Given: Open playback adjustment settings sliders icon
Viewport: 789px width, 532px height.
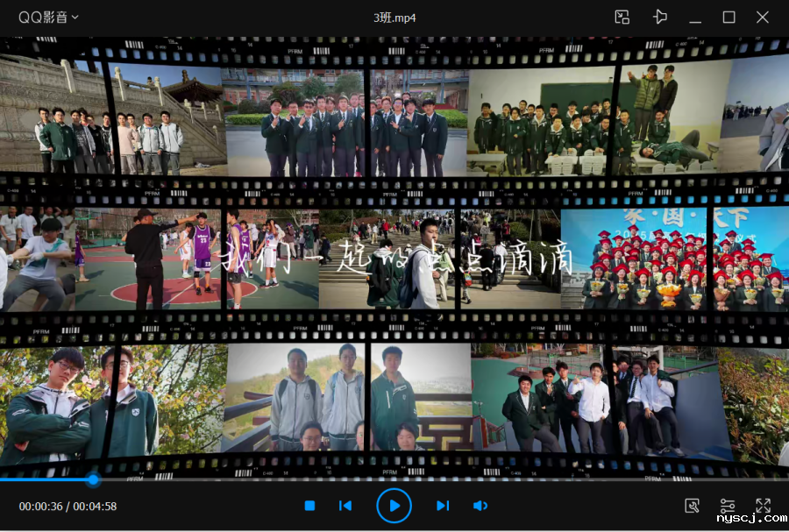Looking at the screenshot, I should coord(728,506).
